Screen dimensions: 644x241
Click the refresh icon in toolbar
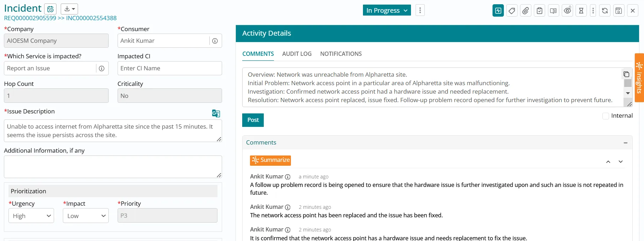tap(605, 11)
